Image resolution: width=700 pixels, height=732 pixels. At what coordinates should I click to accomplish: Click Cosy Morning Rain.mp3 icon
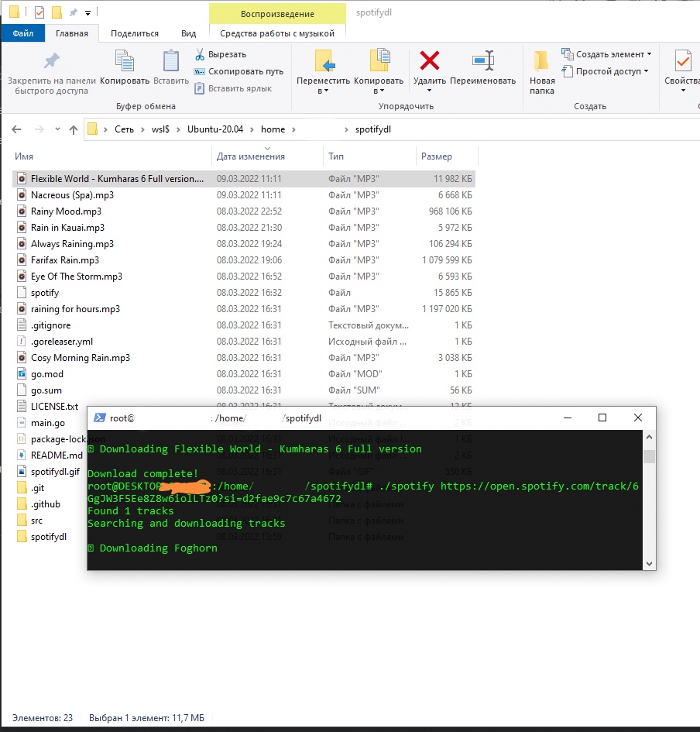tap(22, 358)
